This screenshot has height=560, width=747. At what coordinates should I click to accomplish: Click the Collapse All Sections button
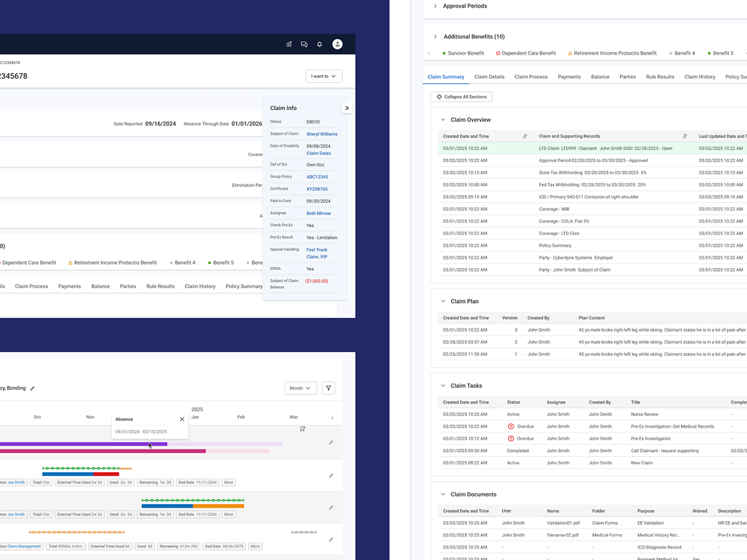461,97
